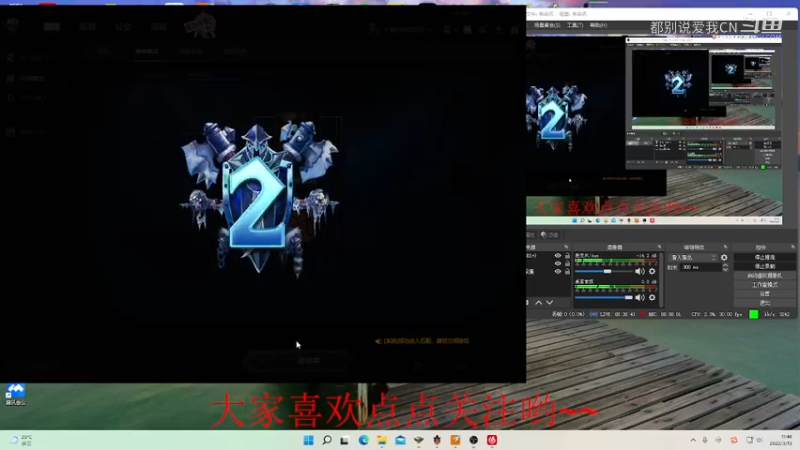Open 麦克风/Aux audio settings gear
The image size is (800, 450).
[x=652, y=271]
